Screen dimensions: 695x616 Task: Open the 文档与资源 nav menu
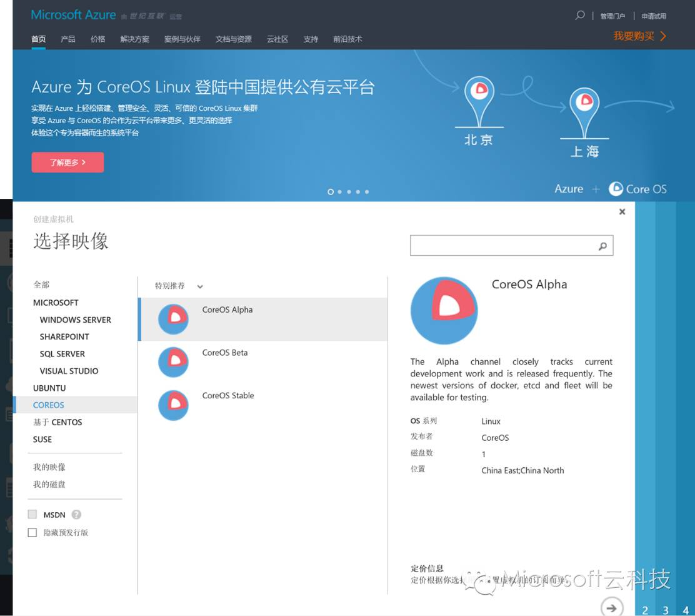pyautogui.click(x=234, y=39)
